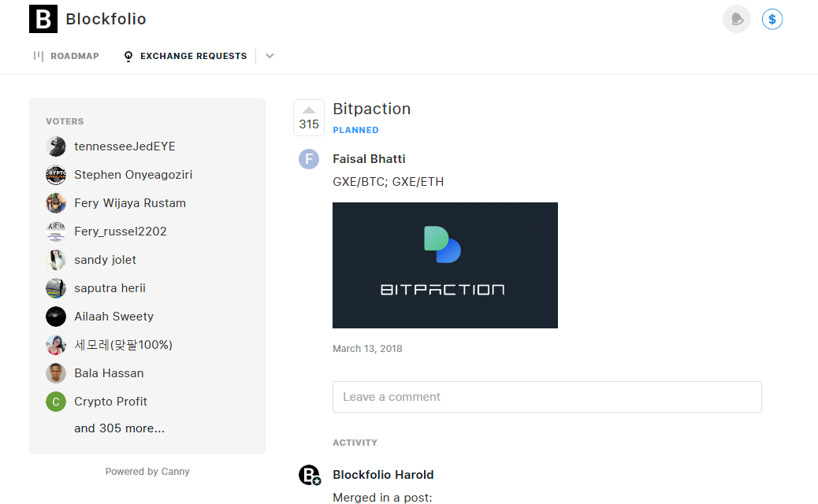This screenshot has width=818, height=504.
Task: Select voter saputra herii name
Action: pyautogui.click(x=110, y=288)
